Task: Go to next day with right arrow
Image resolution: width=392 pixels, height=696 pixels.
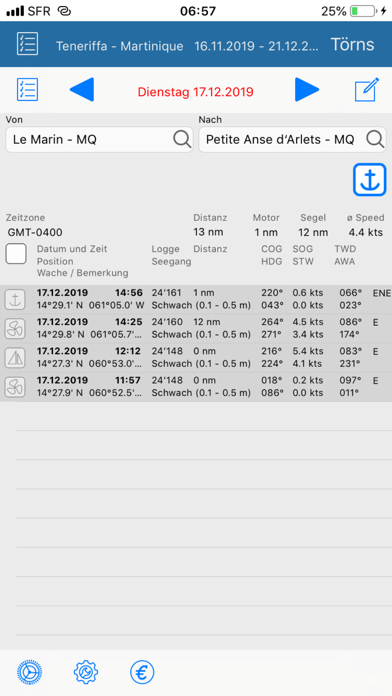Action: point(307,90)
